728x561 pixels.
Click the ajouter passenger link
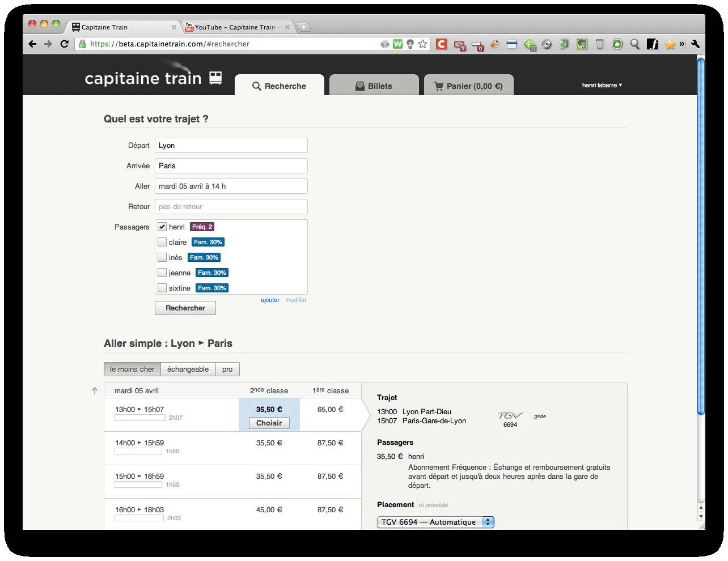[x=270, y=300]
